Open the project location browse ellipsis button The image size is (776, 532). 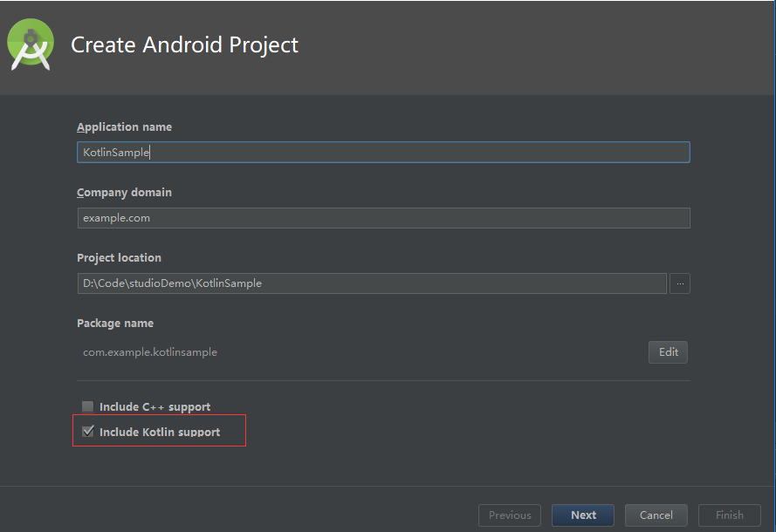(x=679, y=283)
